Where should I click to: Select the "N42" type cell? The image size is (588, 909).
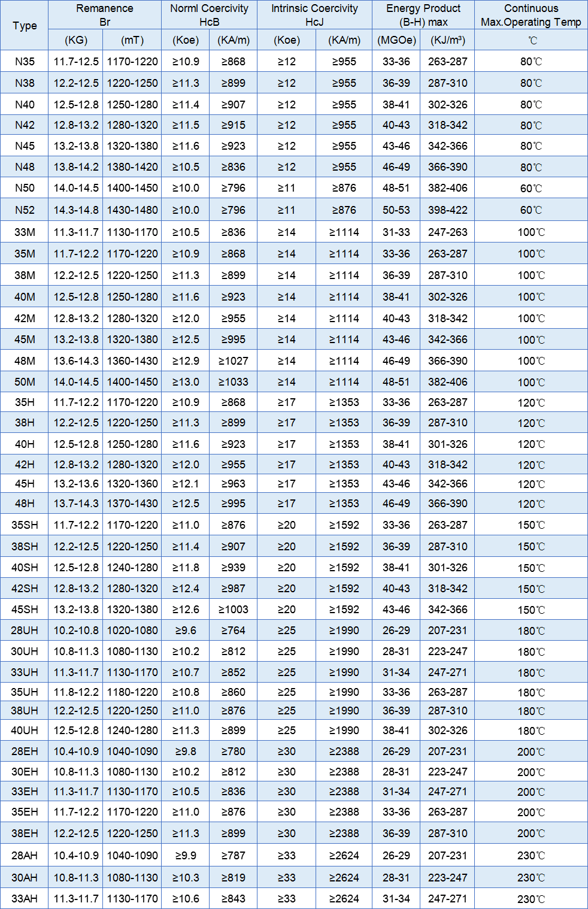[25, 125]
